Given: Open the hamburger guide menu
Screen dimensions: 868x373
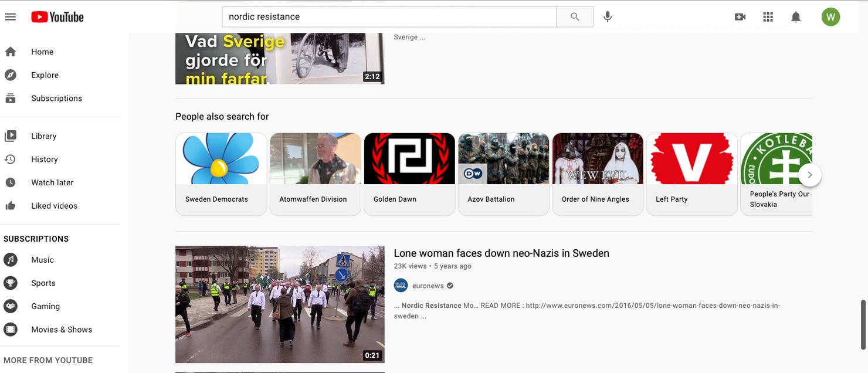Looking at the screenshot, I should coord(10,17).
